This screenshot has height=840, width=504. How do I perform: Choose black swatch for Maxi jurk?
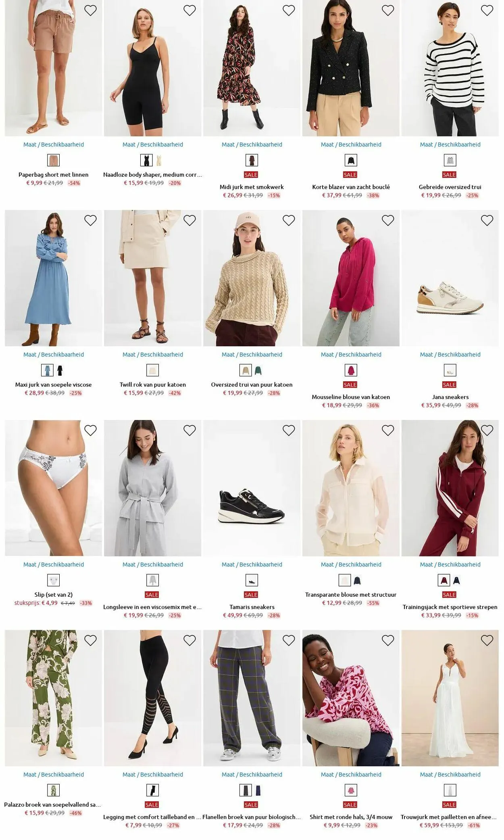pos(60,370)
